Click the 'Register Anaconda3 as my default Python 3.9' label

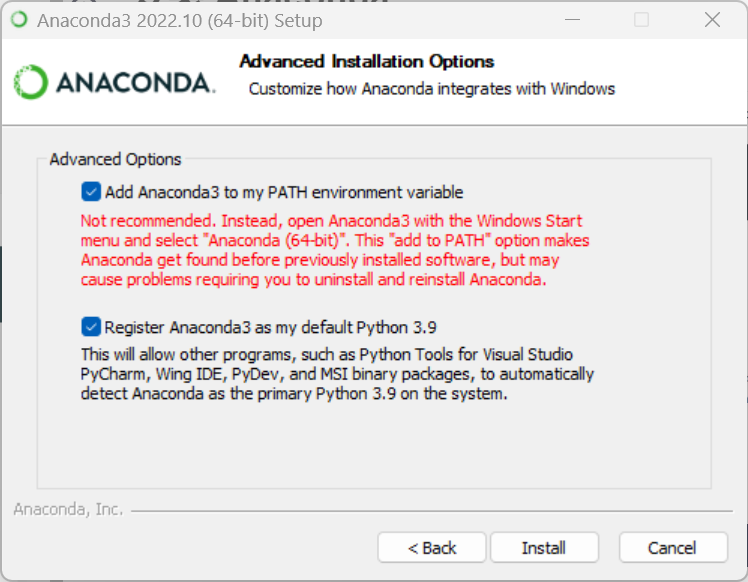270,328
